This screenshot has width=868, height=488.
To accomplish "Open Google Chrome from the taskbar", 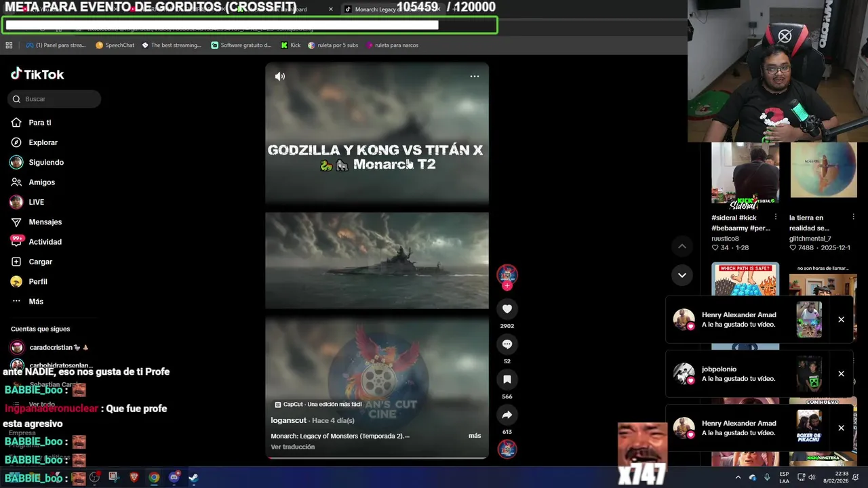I will click(x=154, y=477).
